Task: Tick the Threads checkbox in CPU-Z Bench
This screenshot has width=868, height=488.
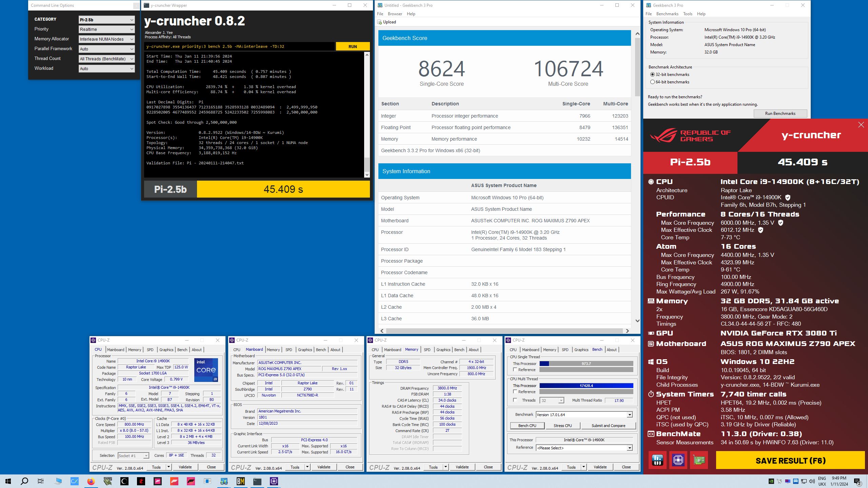Action: click(x=515, y=400)
